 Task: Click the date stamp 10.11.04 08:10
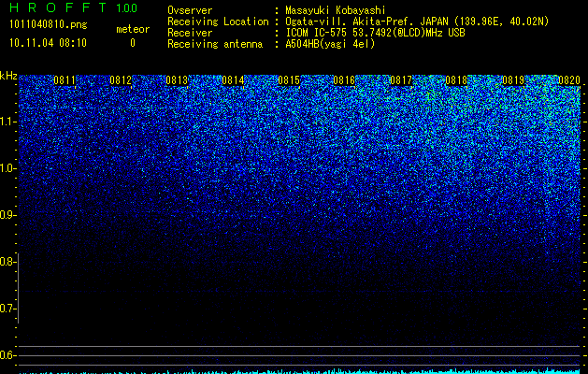coord(48,43)
